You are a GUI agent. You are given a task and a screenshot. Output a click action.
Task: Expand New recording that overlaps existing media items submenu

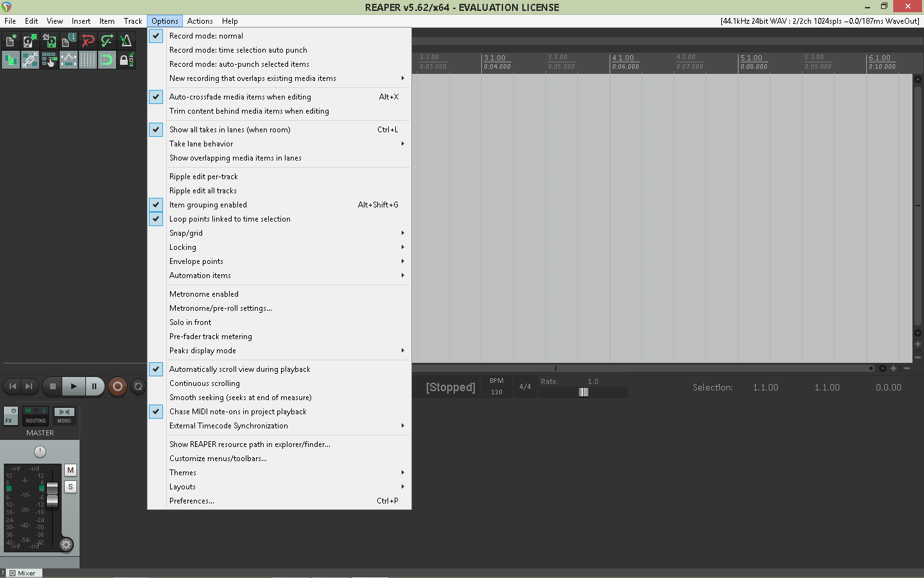(279, 78)
